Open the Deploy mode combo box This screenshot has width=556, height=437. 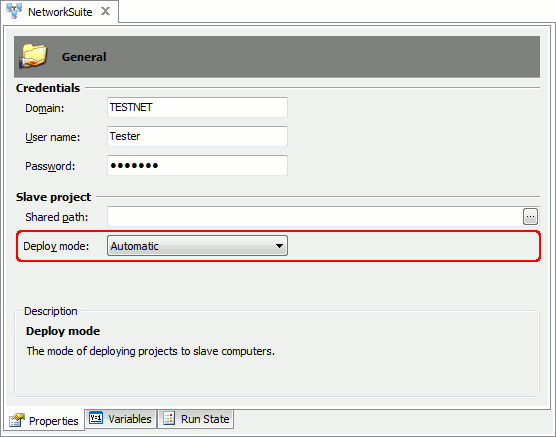[x=197, y=246]
